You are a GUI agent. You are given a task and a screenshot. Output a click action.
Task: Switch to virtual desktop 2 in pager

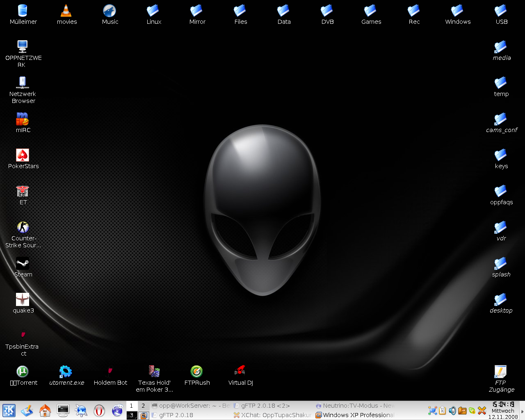coord(143,406)
